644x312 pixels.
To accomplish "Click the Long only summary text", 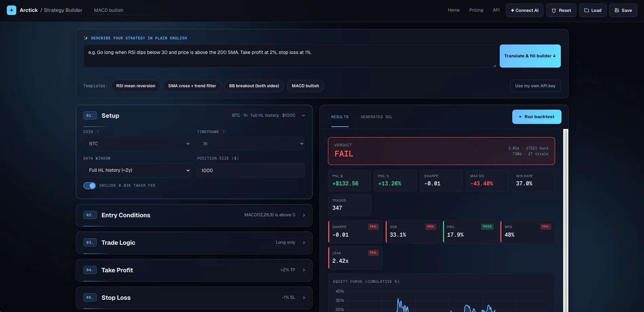I will [286, 242].
